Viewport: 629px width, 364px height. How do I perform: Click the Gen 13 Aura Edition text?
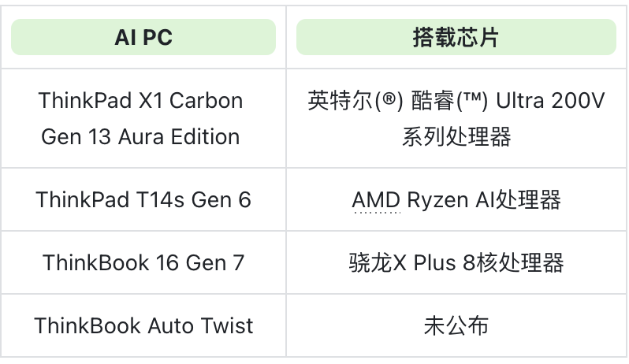tap(140, 137)
